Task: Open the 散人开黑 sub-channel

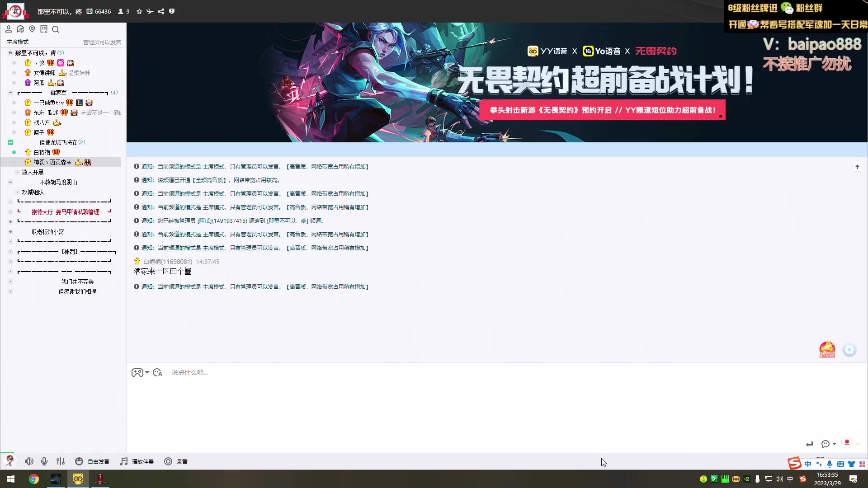Action: [x=33, y=172]
